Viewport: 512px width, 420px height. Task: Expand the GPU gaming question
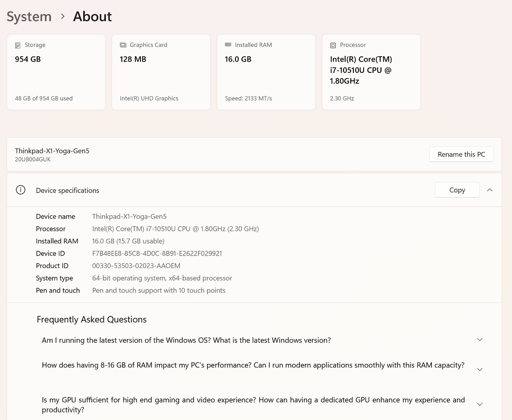(x=479, y=404)
